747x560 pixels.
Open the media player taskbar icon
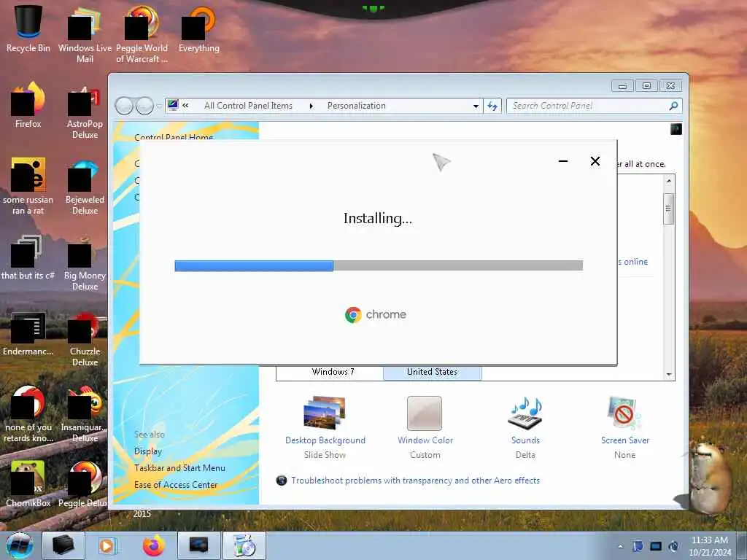107,545
